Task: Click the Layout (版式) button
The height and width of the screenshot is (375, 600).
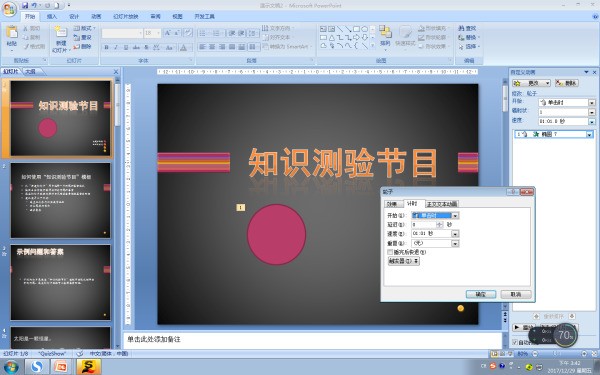Action: (x=84, y=28)
